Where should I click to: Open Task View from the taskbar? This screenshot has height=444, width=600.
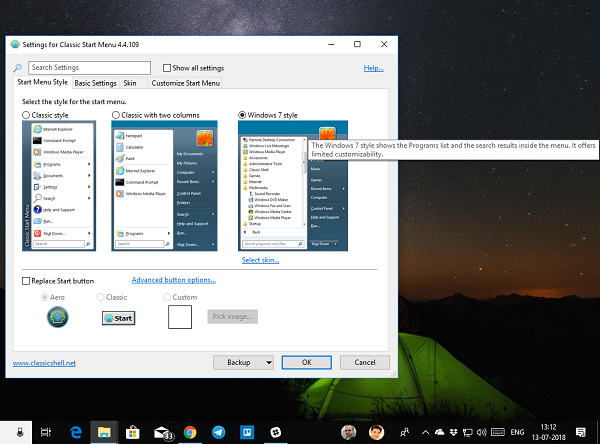pos(46,433)
